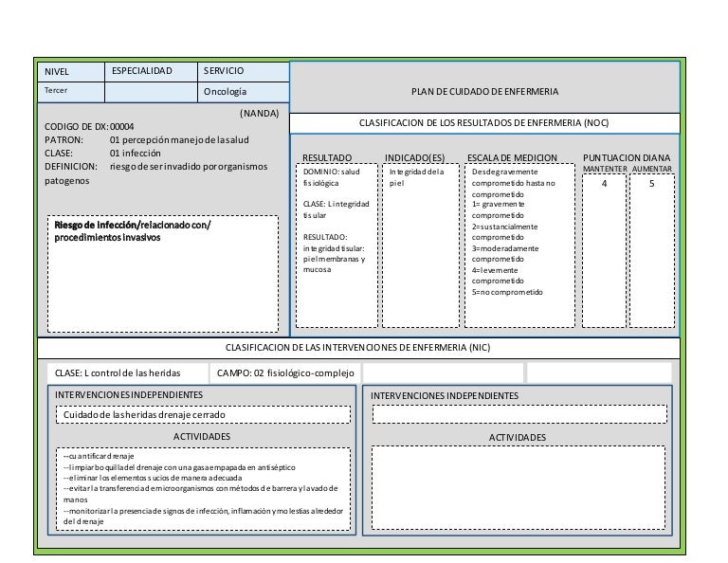Screen dimensions: 728x563
Task: Select the CAMPO: 02 fisiológico-complejo cell
Action: tap(285, 373)
